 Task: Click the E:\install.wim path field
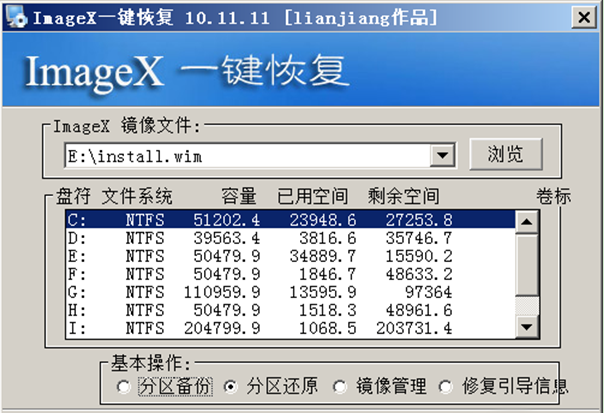point(248,156)
